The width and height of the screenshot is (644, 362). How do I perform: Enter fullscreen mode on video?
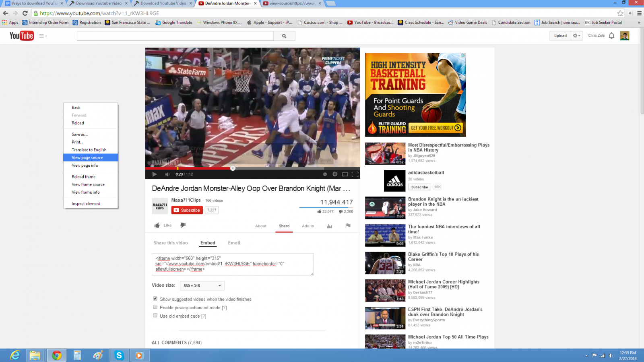(x=355, y=174)
